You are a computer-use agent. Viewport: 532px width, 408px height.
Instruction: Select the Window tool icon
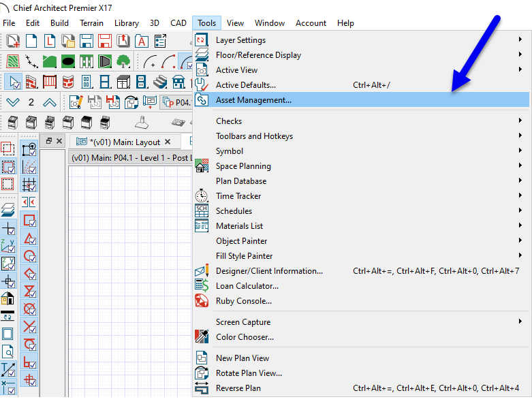[x=105, y=82]
